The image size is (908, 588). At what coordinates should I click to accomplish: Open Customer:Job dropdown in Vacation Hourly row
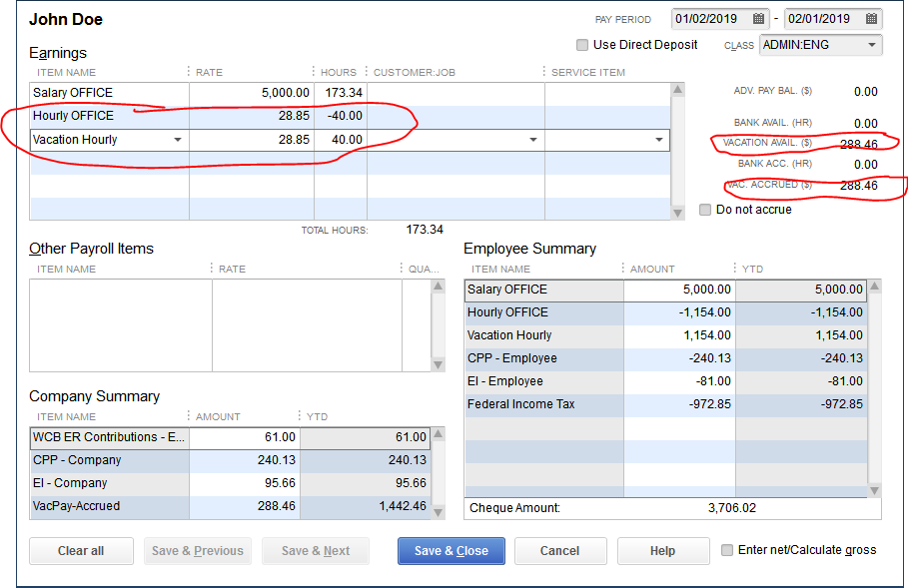point(532,140)
